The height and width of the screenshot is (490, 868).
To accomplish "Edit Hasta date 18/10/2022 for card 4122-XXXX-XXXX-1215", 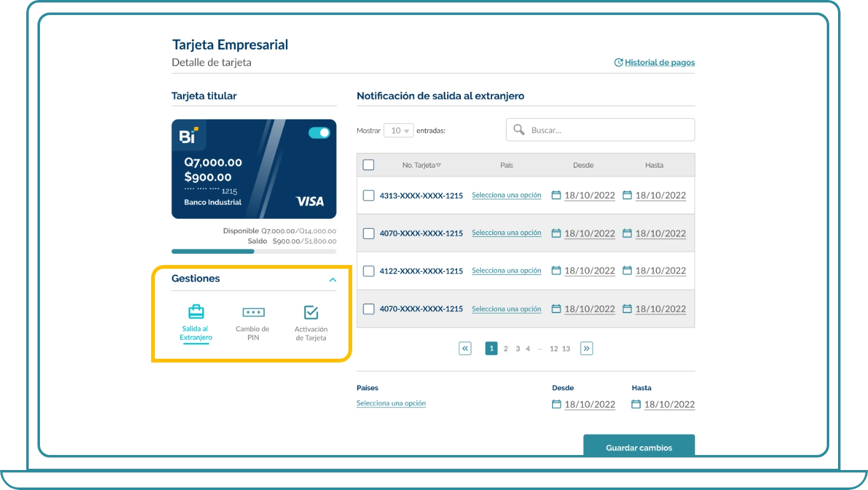I will coord(661,271).
